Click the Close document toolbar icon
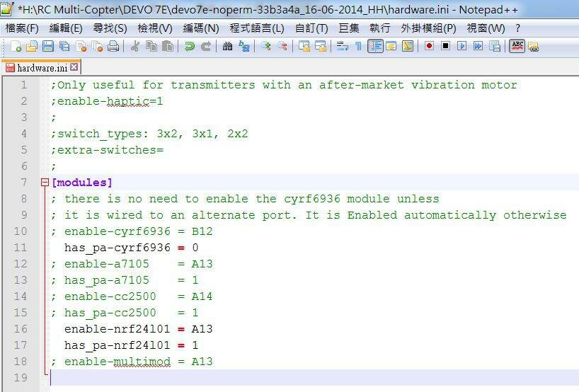Image resolution: width=579 pixels, height=392 pixels. click(81, 46)
